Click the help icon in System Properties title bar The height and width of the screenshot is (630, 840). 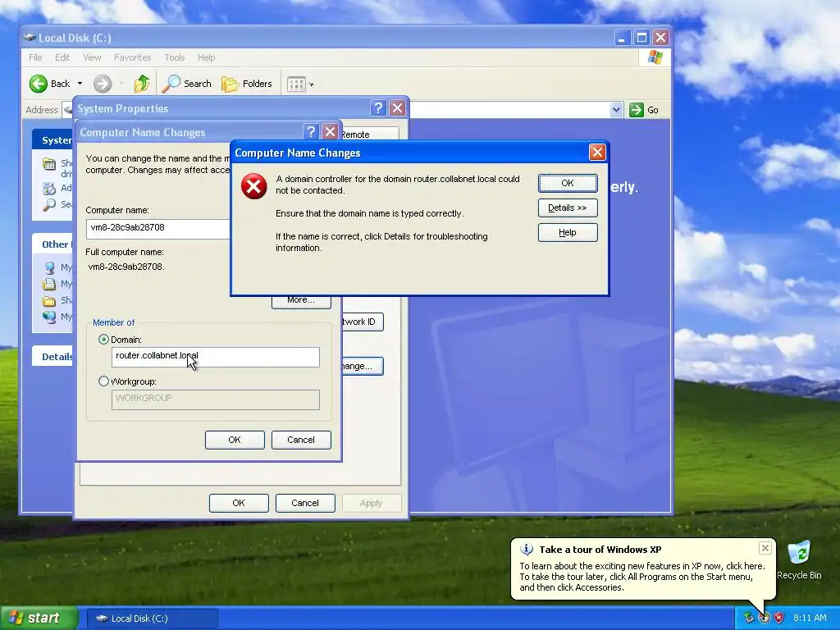[x=378, y=108]
